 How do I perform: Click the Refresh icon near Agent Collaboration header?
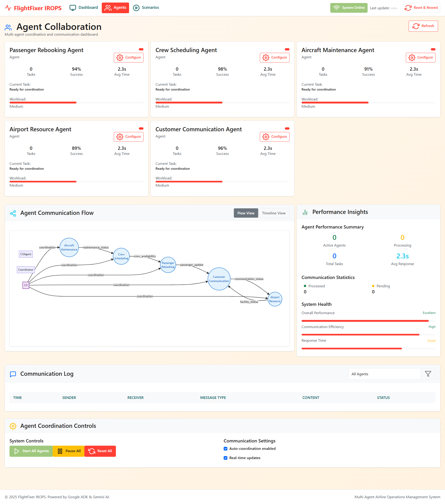[x=416, y=26]
